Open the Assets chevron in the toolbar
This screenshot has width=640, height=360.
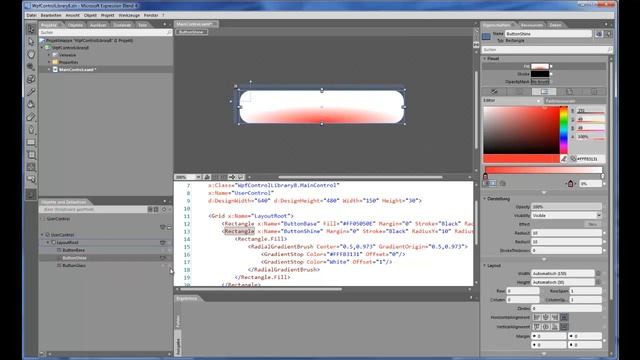tap(31, 194)
